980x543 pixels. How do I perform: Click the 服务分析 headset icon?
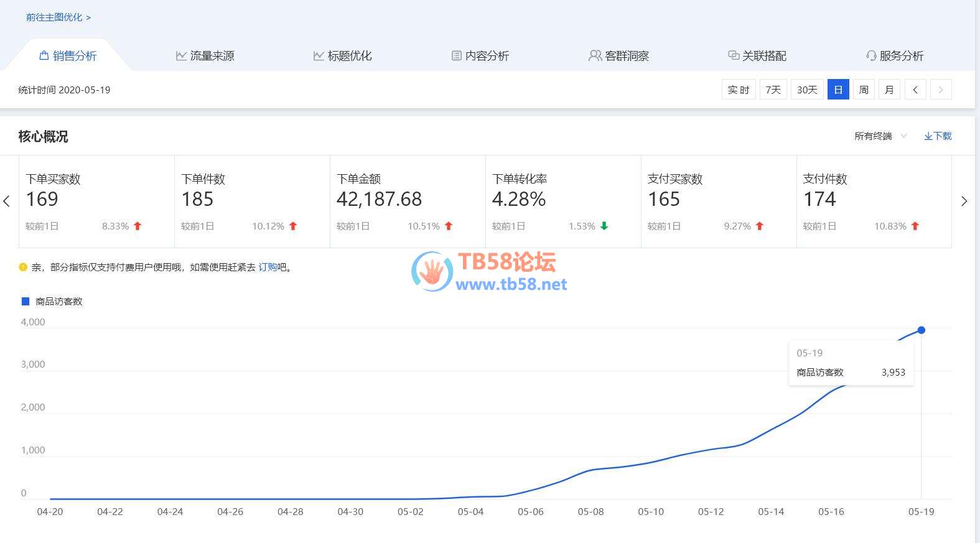click(x=871, y=56)
